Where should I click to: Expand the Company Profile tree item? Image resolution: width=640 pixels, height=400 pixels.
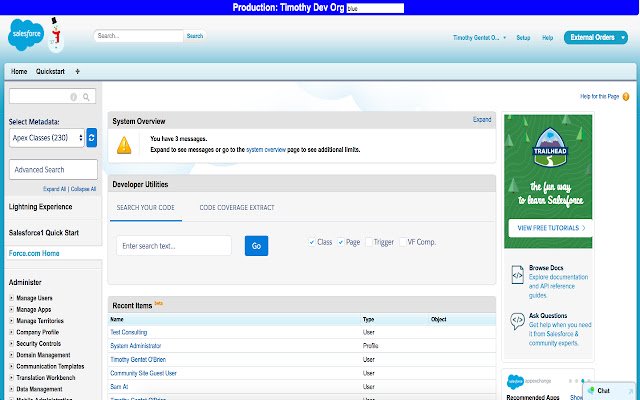11,332
